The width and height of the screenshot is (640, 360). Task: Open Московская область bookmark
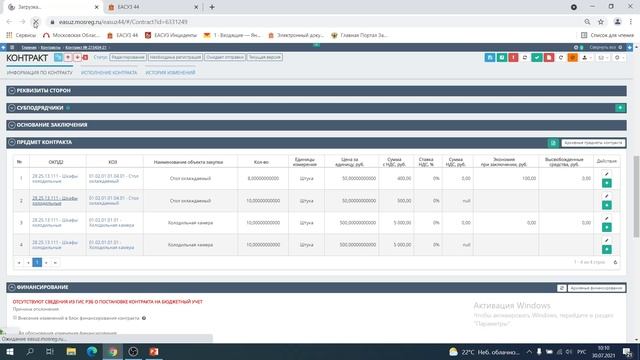[71, 36]
